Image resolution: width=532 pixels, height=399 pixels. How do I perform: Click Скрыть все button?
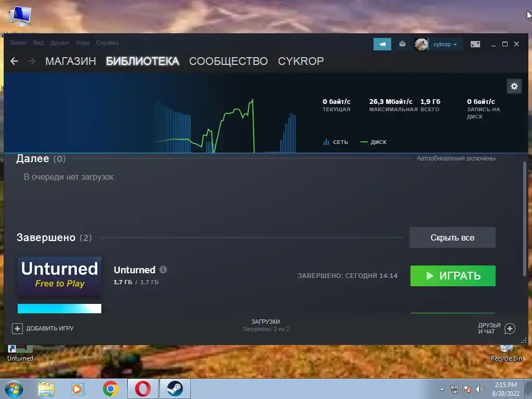pos(453,237)
